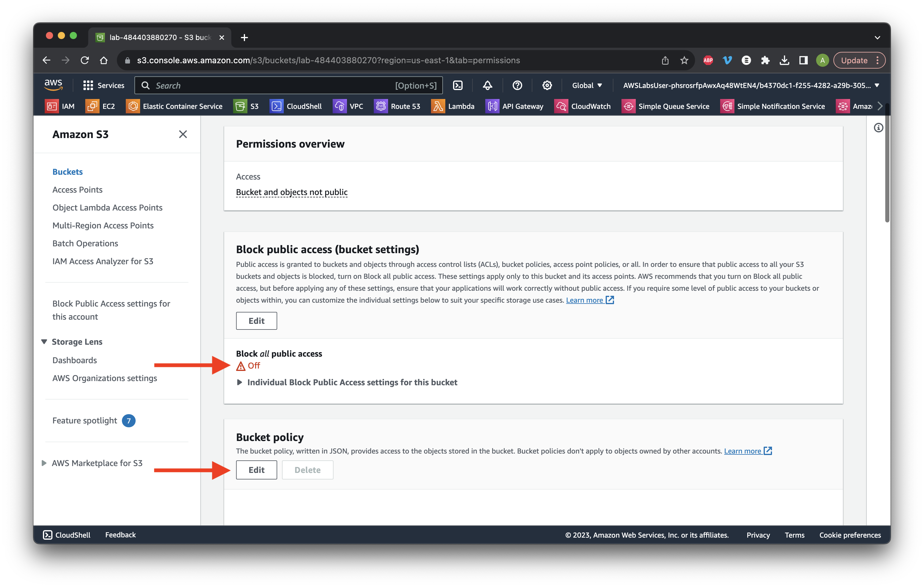924x588 pixels.
Task: Go to the browser home page
Action: [x=104, y=60]
